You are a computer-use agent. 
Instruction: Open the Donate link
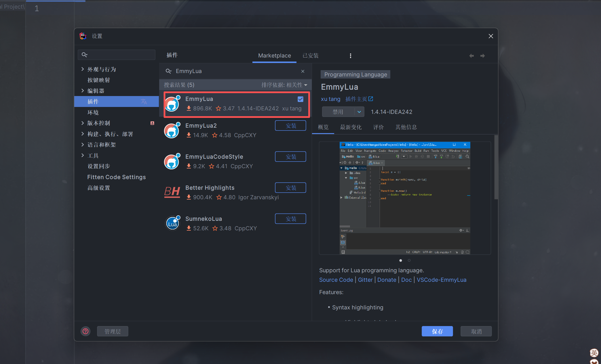387,280
